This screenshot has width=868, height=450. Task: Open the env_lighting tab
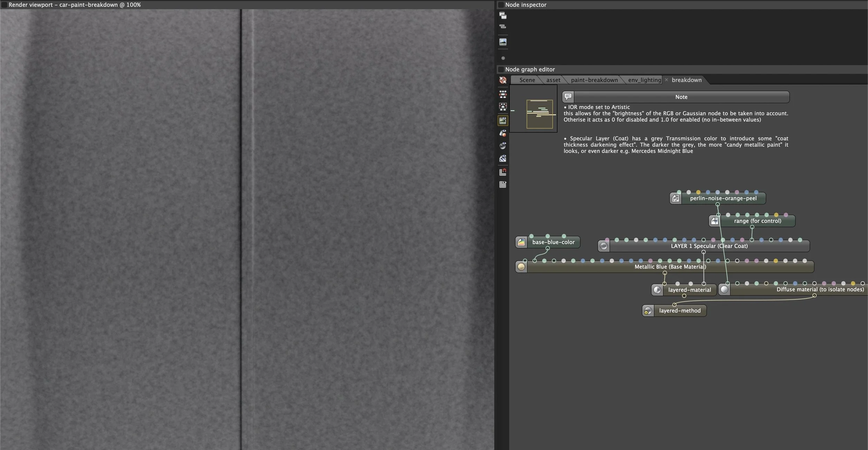click(644, 80)
